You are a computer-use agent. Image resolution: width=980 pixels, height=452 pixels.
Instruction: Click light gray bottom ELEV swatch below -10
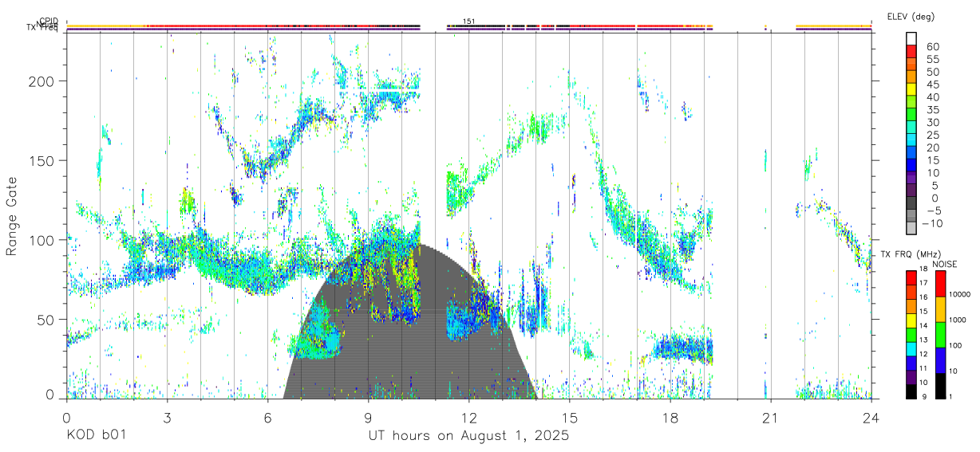(911, 228)
